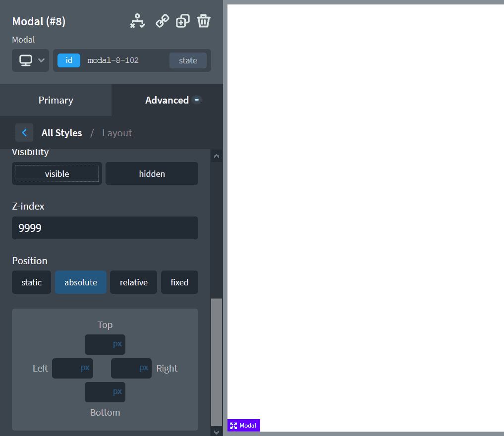Open the desktop device breakpoint dropdown
504x436 pixels.
(31, 60)
